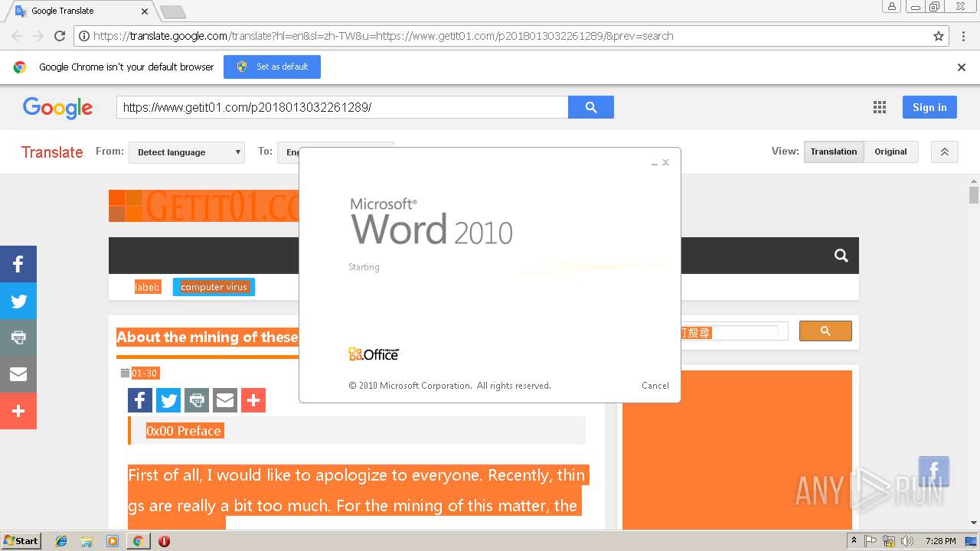Click the Facebook icon at bottom right
Viewport: 980px width, 551px height.
point(934,472)
